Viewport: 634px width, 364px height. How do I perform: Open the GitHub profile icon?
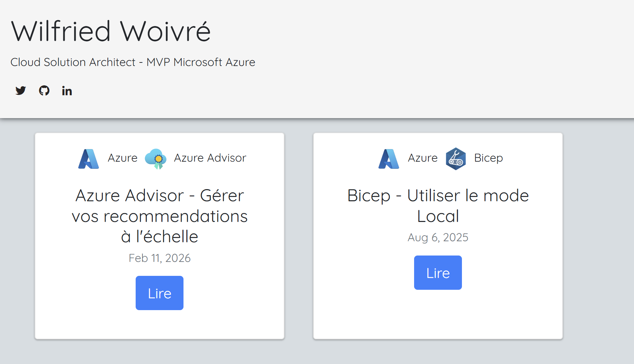[44, 91]
